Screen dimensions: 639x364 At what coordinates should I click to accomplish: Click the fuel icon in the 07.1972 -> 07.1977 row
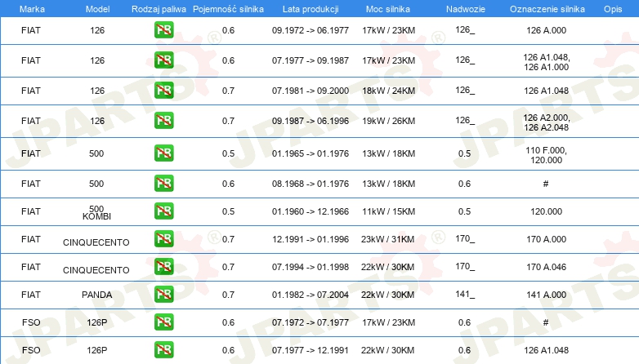point(163,322)
